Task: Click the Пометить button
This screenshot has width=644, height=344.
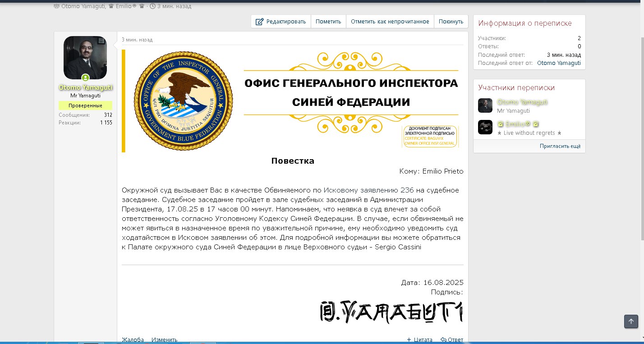Action: tap(328, 22)
